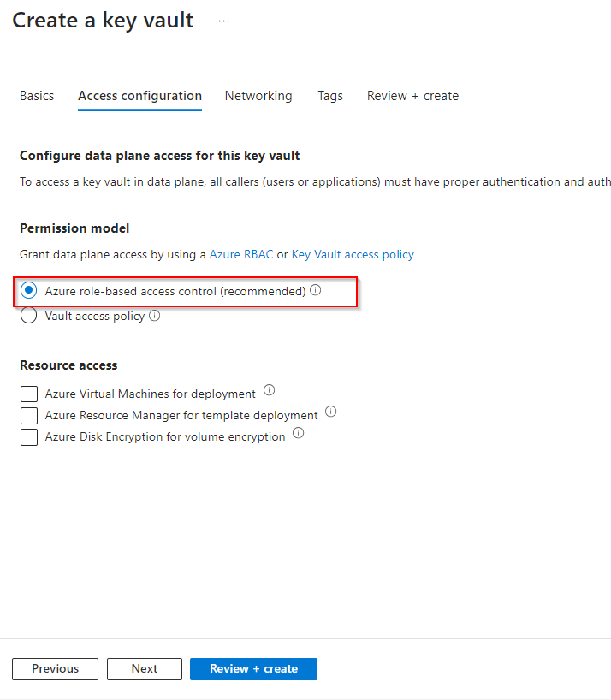Open the Networking tab
The width and height of the screenshot is (611, 700).
coord(258,96)
